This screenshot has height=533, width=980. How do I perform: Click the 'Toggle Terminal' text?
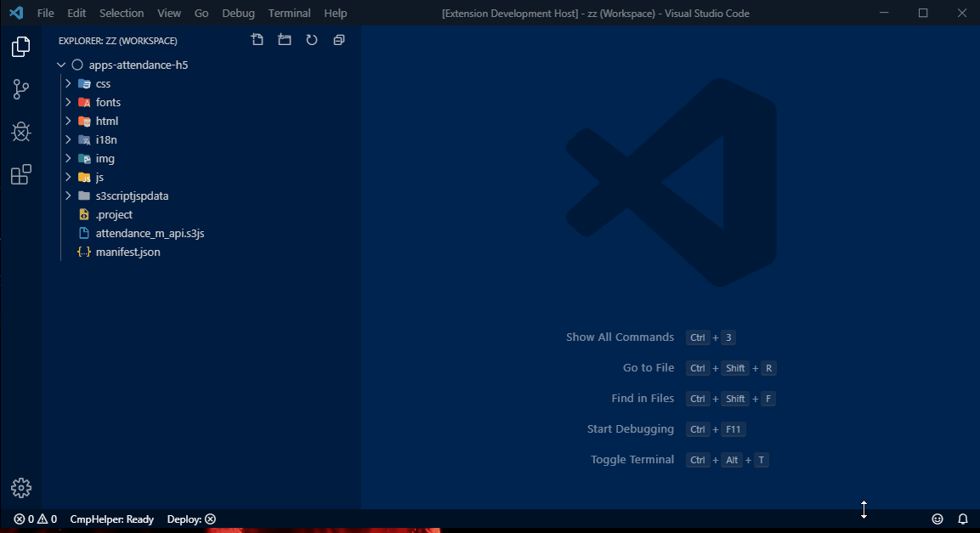[632, 460]
